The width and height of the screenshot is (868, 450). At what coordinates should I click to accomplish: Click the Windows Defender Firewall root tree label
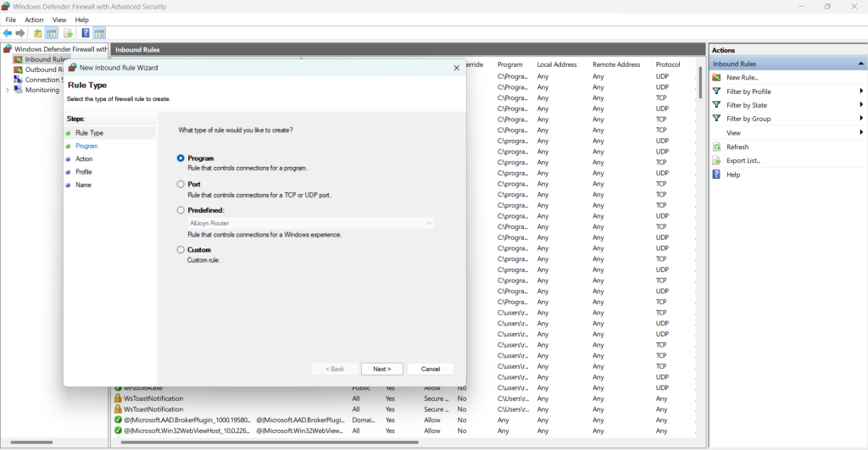61,48
